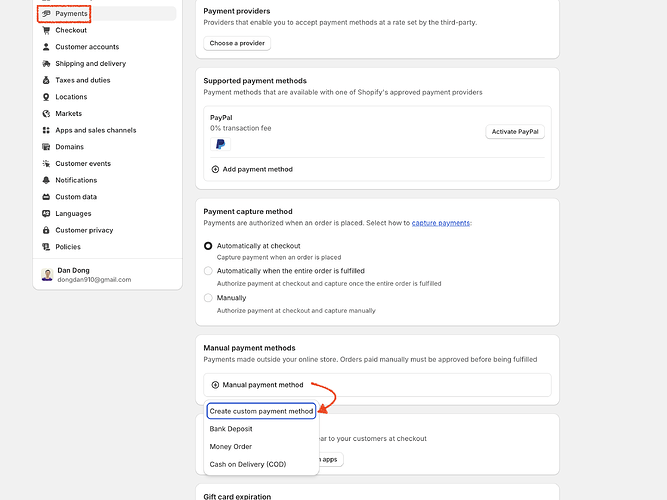Pick Cash on Delivery (COD) option

[x=247, y=464]
